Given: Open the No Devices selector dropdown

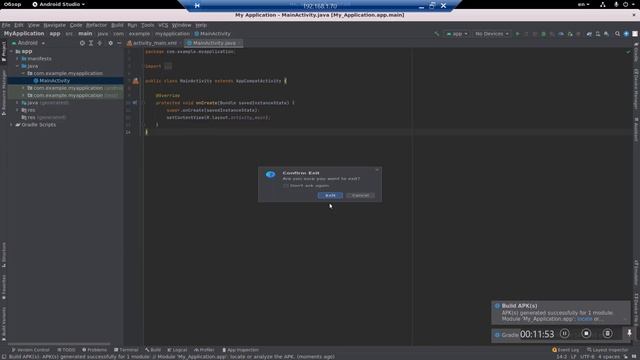Looking at the screenshot, I should (x=491, y=34).
